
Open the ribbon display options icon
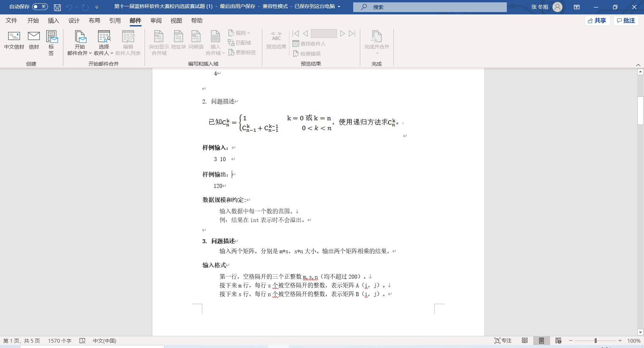[x=577, y=7]
